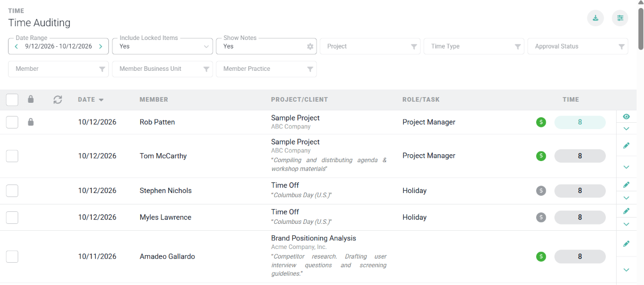This screenshot has width=644, height=285.
Task: Check the Stephen Nichols row checkbox
Action: click(13, 191)
